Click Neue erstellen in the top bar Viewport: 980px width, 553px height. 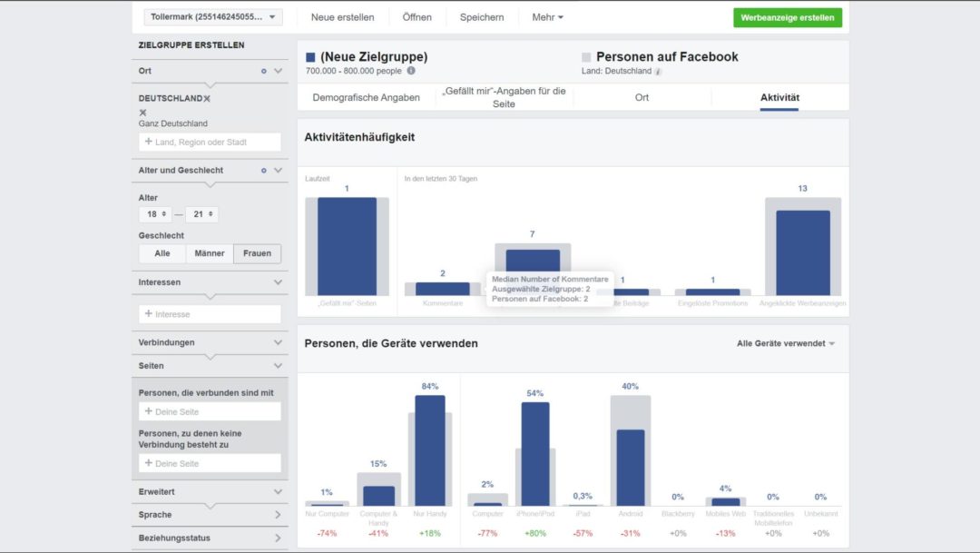[x=342, y=17]
